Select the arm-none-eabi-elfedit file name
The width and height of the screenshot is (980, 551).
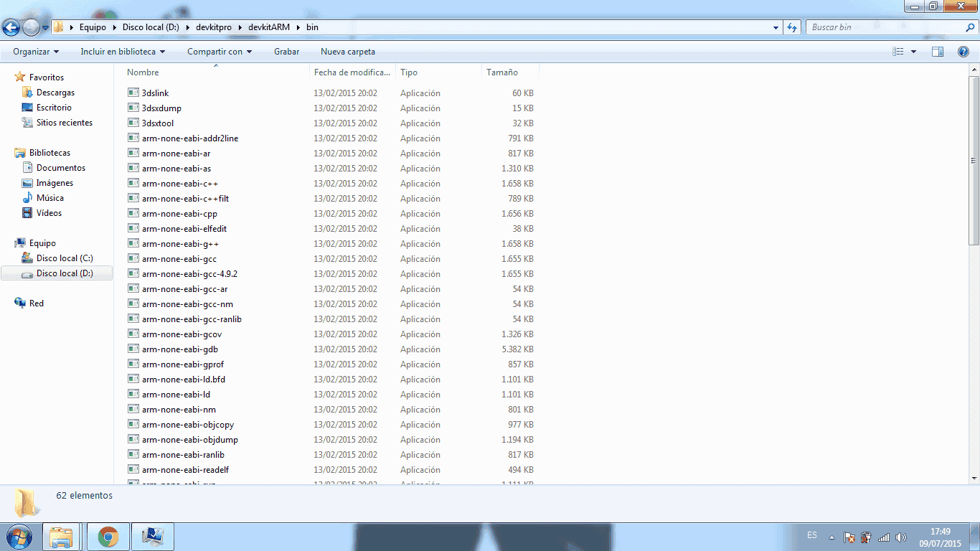(184, 229)
